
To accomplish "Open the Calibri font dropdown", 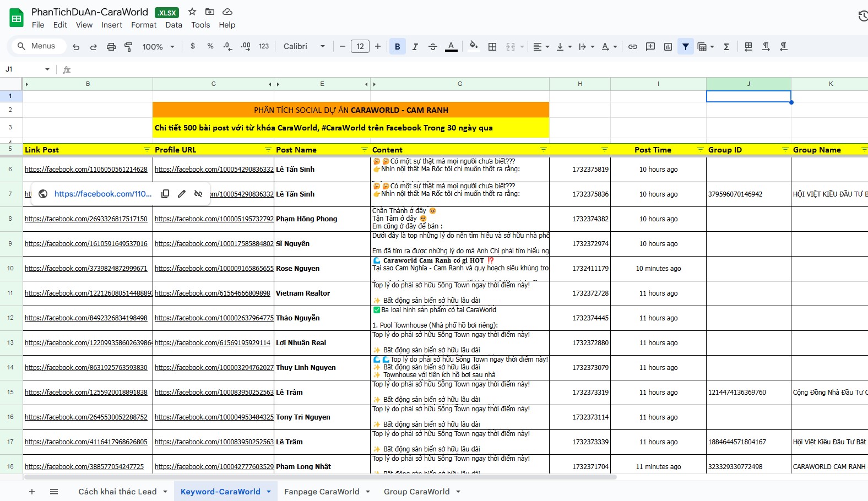I will (304, 46).
